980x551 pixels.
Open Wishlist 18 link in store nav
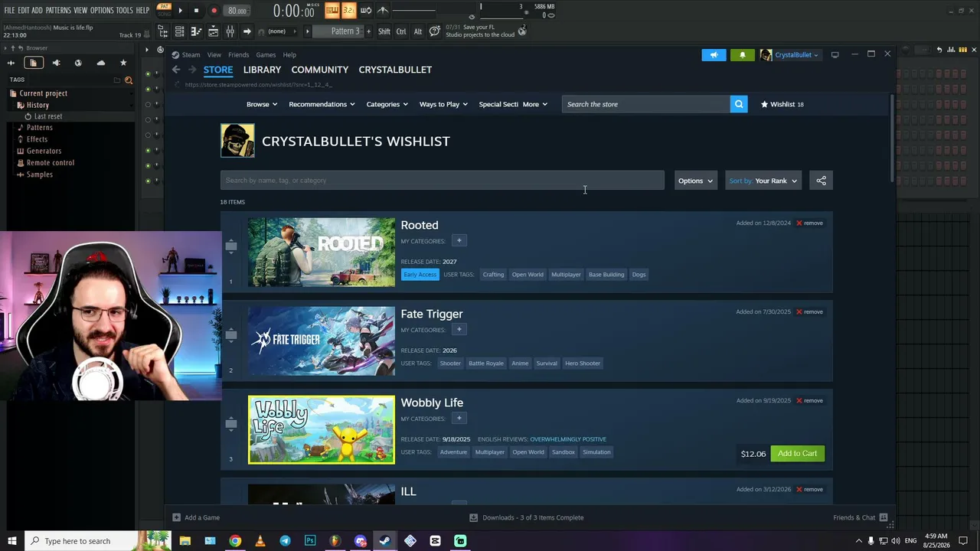coord(782,104)
